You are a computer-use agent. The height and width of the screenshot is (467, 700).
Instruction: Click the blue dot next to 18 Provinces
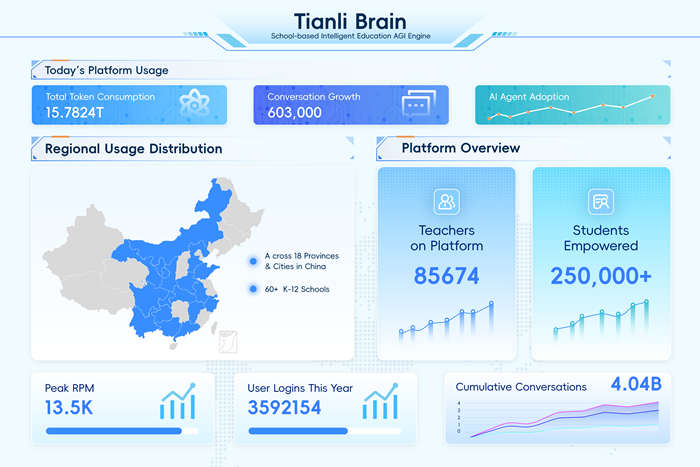[253, 261]
